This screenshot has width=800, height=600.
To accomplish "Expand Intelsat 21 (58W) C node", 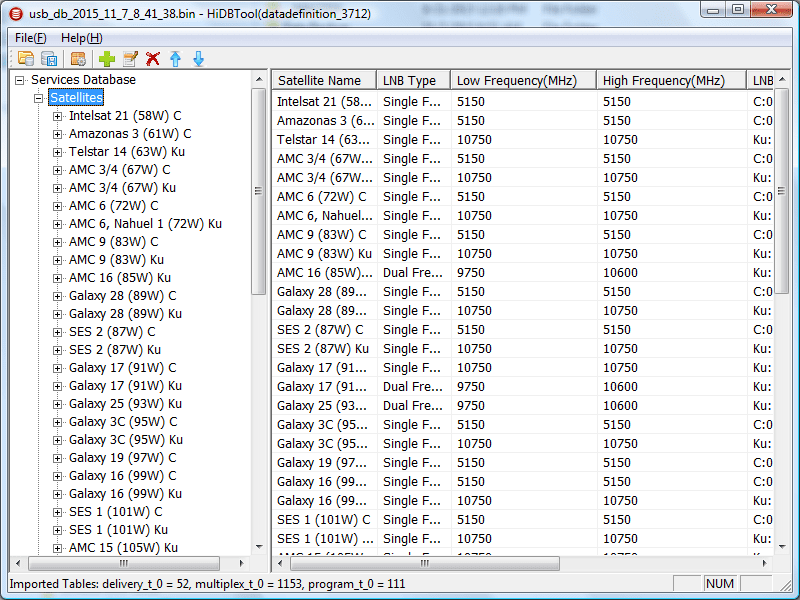I will pyautogui.click(x=57, y=116).
